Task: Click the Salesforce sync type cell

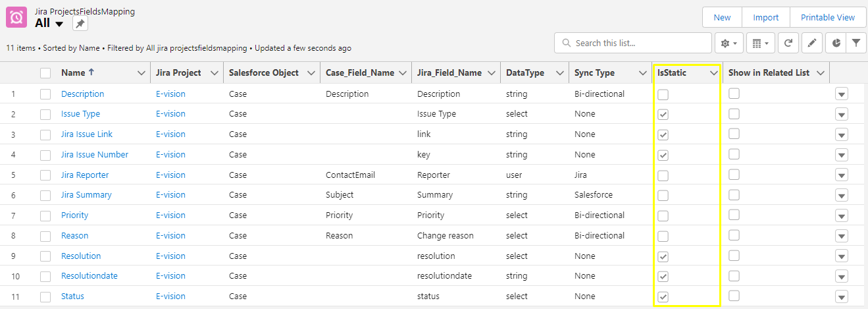Action: 594,195
